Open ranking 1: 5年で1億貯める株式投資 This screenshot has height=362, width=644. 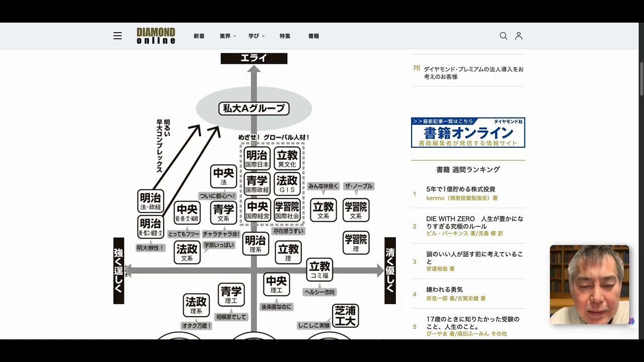pos(461,189)
